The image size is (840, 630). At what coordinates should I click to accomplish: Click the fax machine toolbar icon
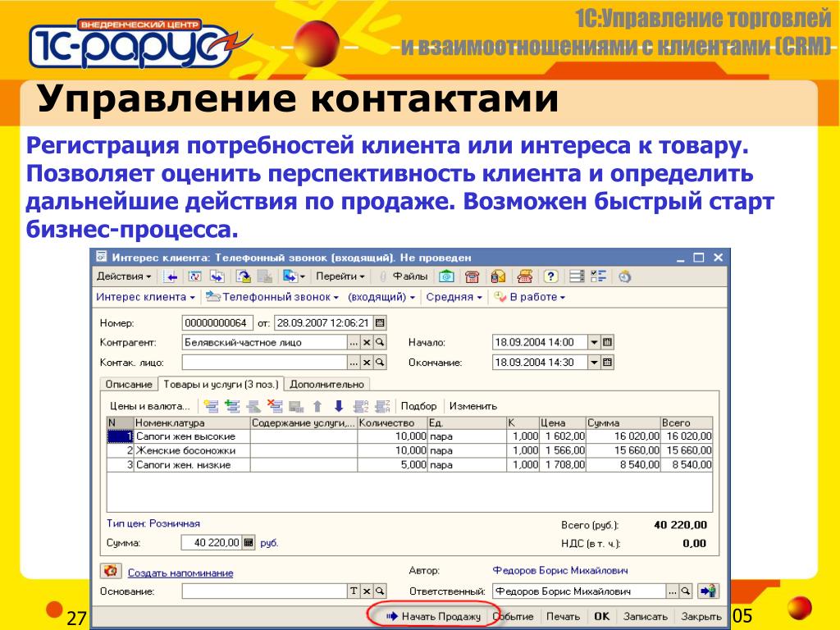524,276
